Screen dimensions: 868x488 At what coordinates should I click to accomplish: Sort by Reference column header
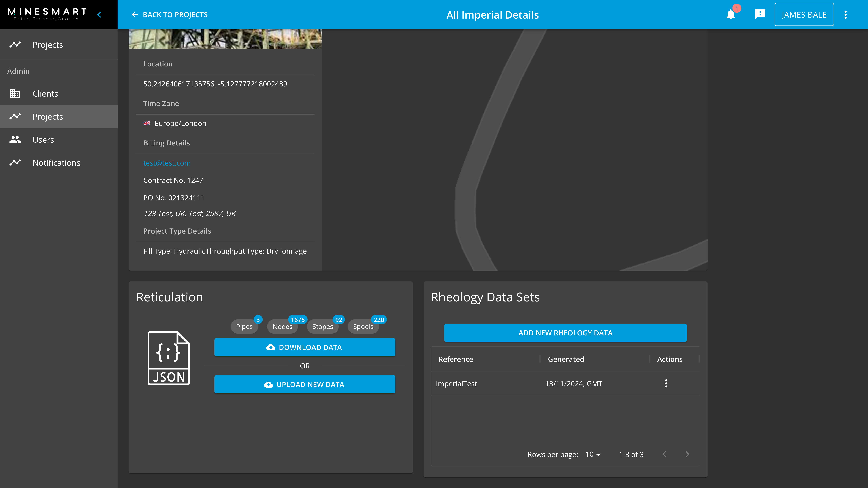[456, 359]
